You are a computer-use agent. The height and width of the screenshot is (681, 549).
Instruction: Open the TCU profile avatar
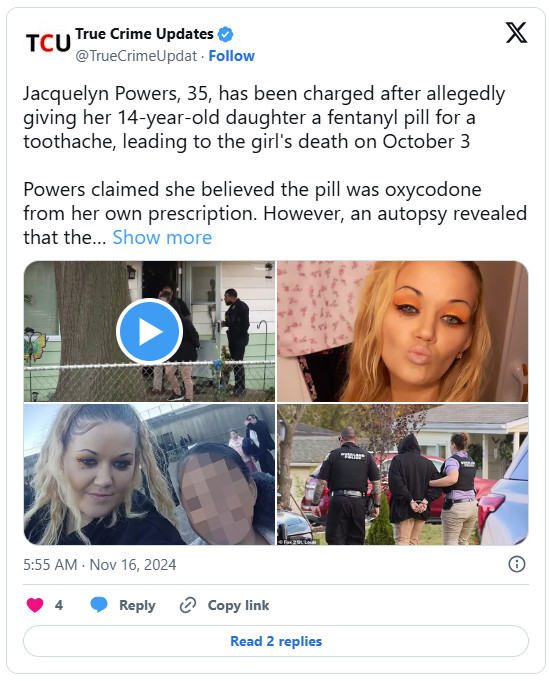click(48, 43)
